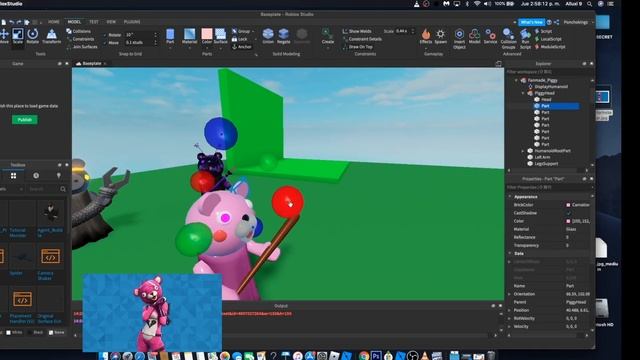This screenshot has height=360, width=640.
Task: Open the PLUGINS ribbon tab
Action: click(x=132, y=22)
